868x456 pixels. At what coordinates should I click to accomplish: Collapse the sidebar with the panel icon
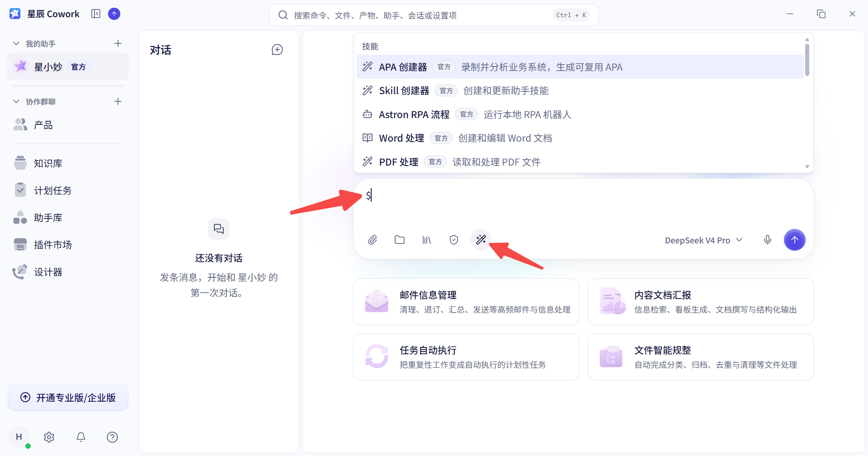click(x=96, y=14)
